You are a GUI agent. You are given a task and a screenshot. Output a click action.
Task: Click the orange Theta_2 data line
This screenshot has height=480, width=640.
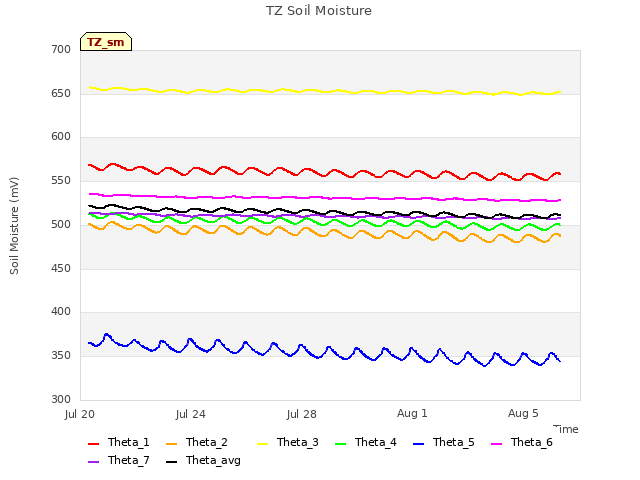tap(322, 235)
